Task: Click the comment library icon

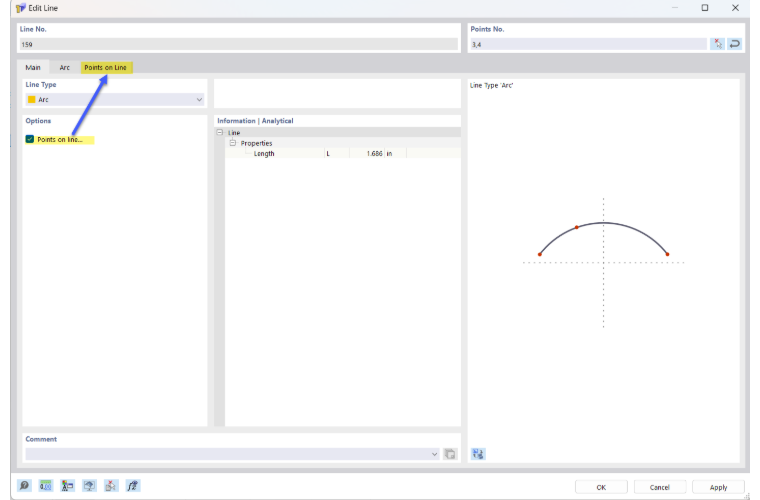Action: click(450, 454)
